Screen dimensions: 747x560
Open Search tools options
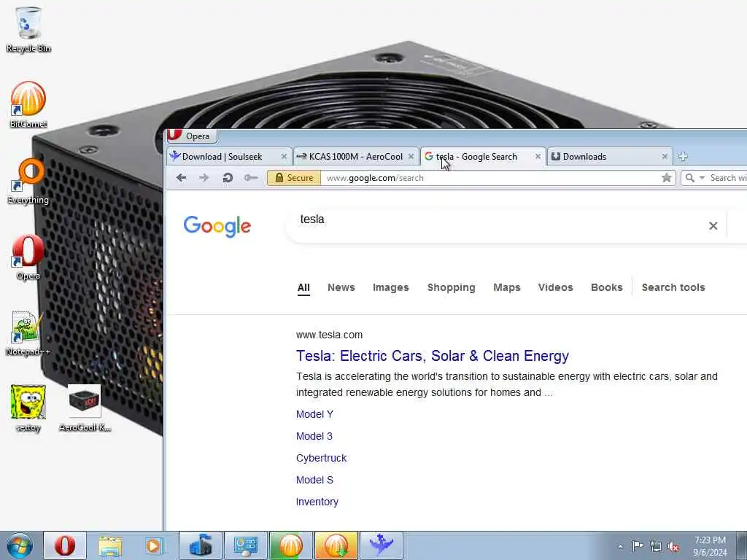coord(673,287)
